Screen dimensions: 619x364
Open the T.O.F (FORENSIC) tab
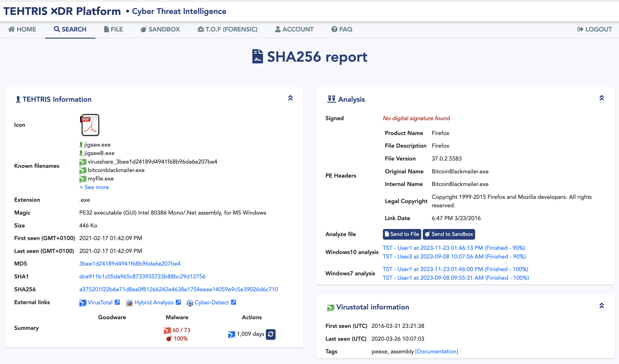(x=227, y=29)
